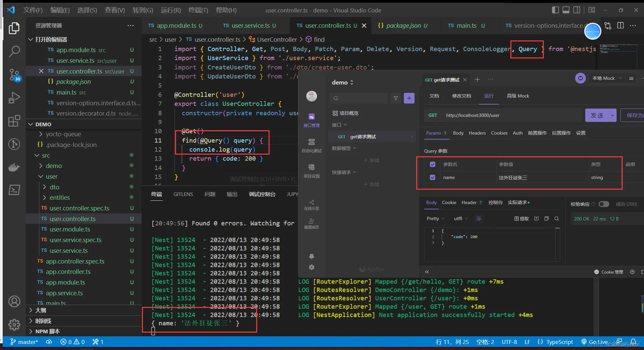Open the Manage gear in the activity bar
The height and width of the screenshot is (350, 644).
click(x=14, y=324)
